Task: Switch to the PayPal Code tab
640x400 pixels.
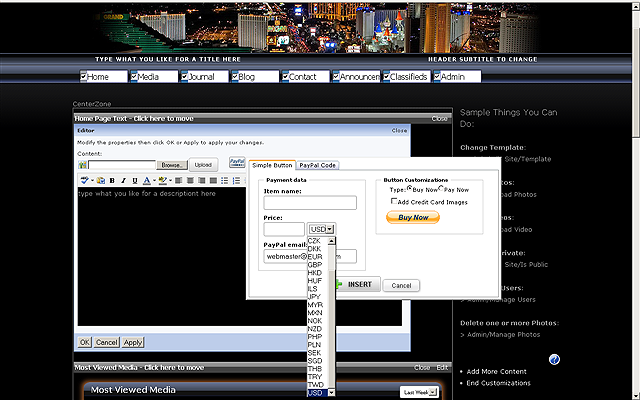Action: click(317, 165)
